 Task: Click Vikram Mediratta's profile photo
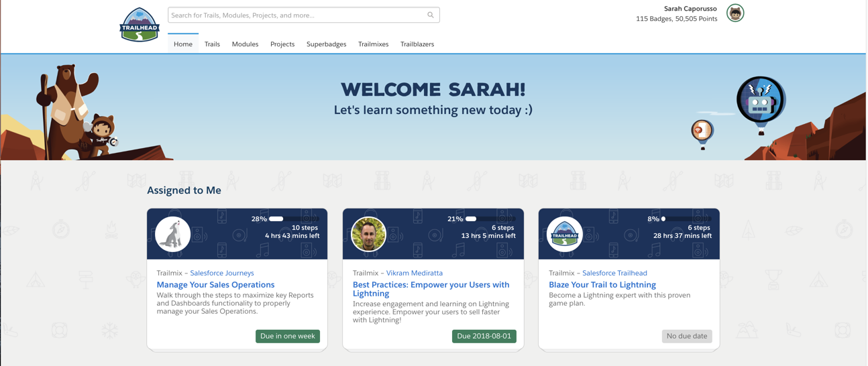coord(368,235)
